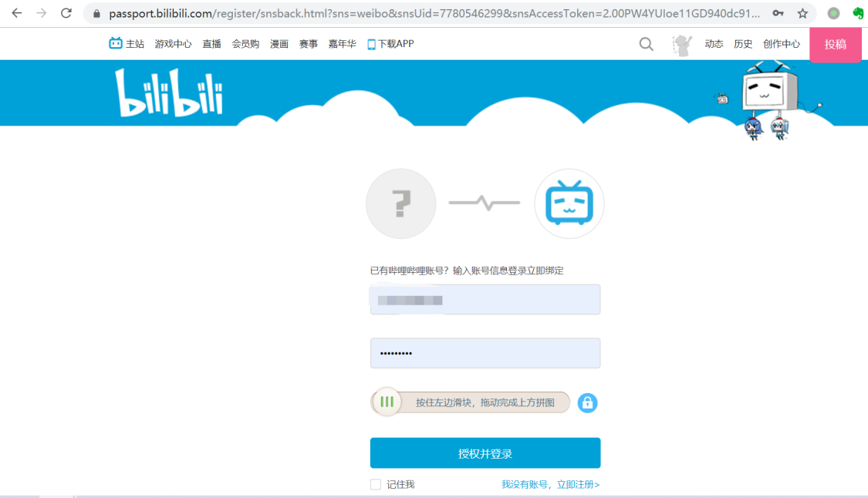Click the captcha slider handle
Viewport: 868px width, 498px height.
click(x=387, y=402)
